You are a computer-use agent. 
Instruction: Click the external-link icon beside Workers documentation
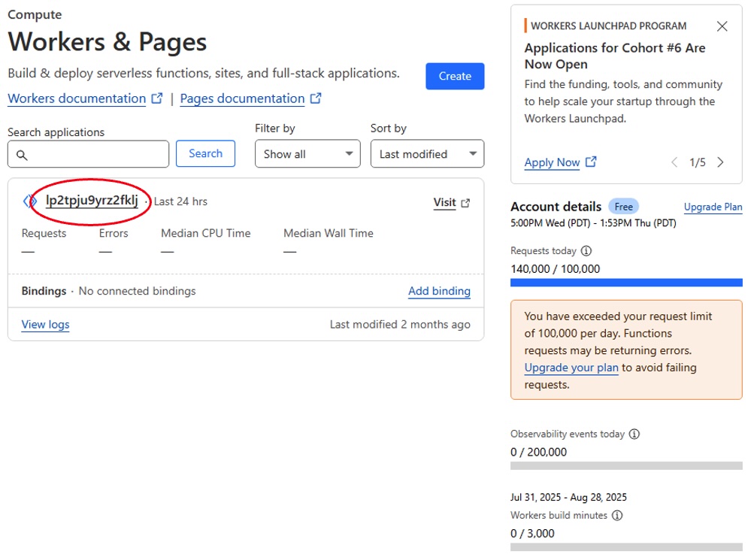(x=157, y=98)
